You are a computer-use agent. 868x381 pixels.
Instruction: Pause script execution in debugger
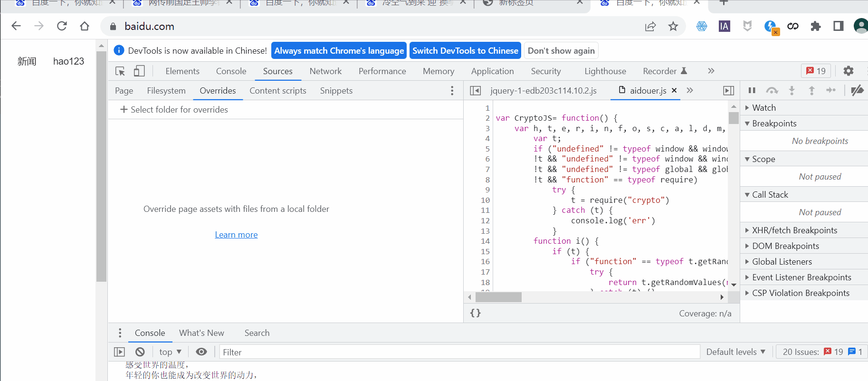[752, 90]
